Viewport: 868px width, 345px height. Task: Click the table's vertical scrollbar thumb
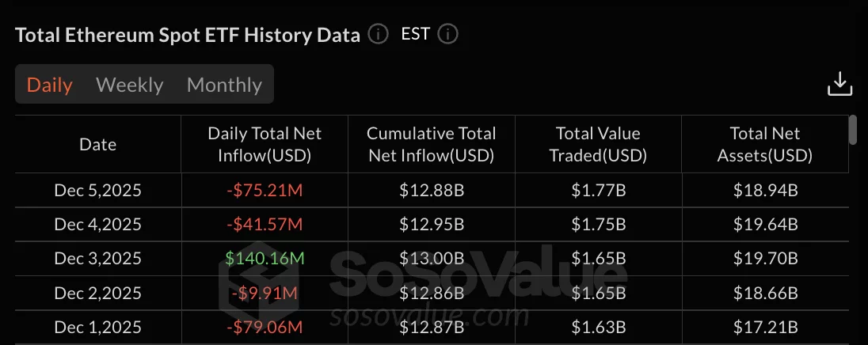tap(853, 130)
